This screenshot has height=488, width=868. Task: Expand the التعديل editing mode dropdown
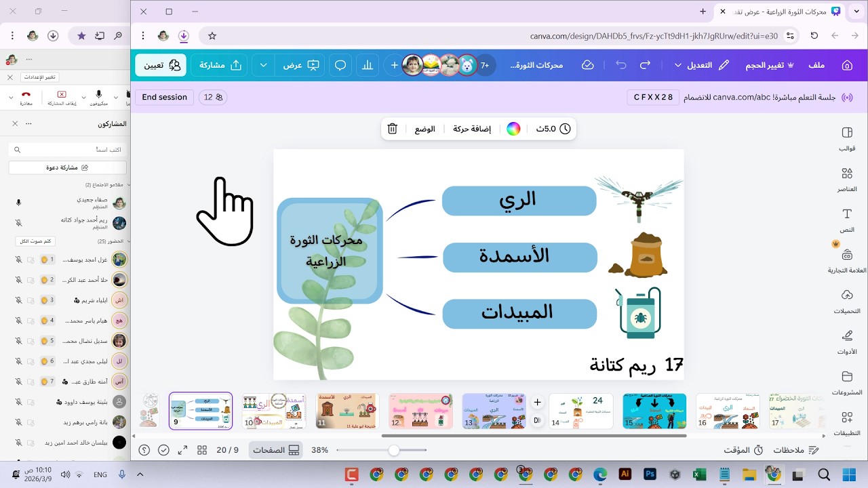(x=678, y=65)
